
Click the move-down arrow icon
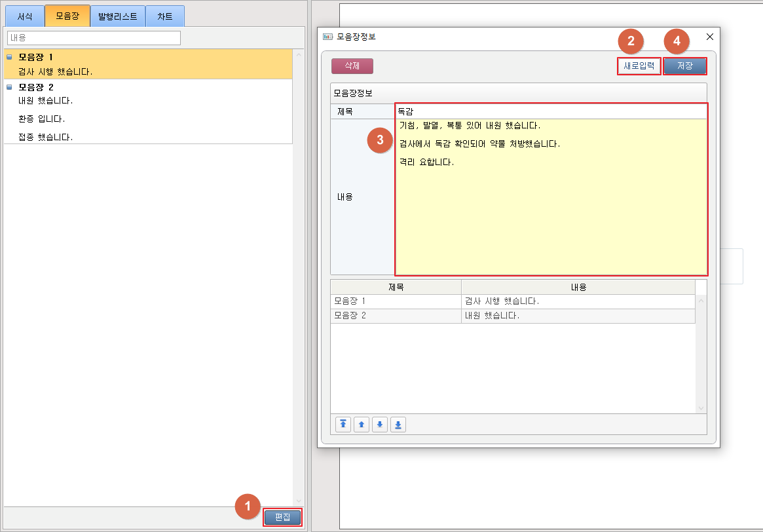380,425
